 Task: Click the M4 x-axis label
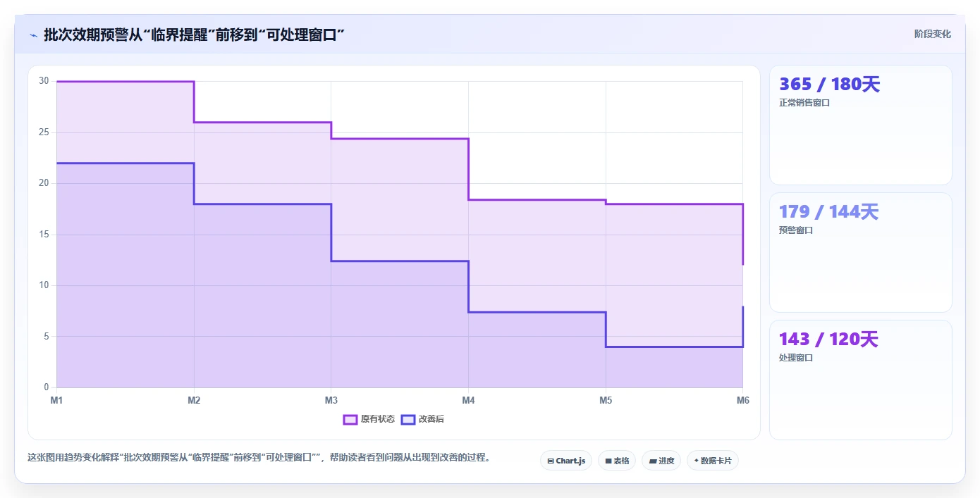[468, 401]
